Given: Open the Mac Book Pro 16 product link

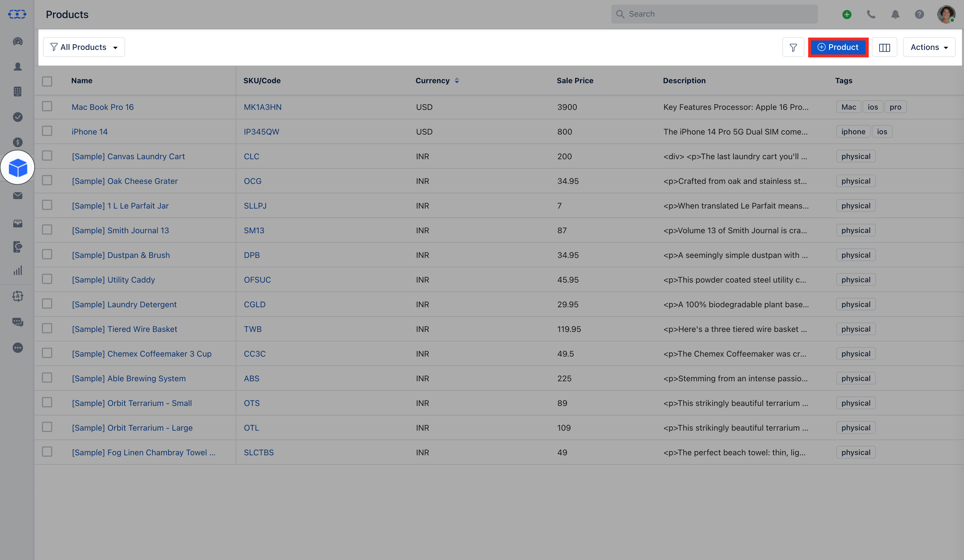Looking at the screenshot, I should pos(102,107).
